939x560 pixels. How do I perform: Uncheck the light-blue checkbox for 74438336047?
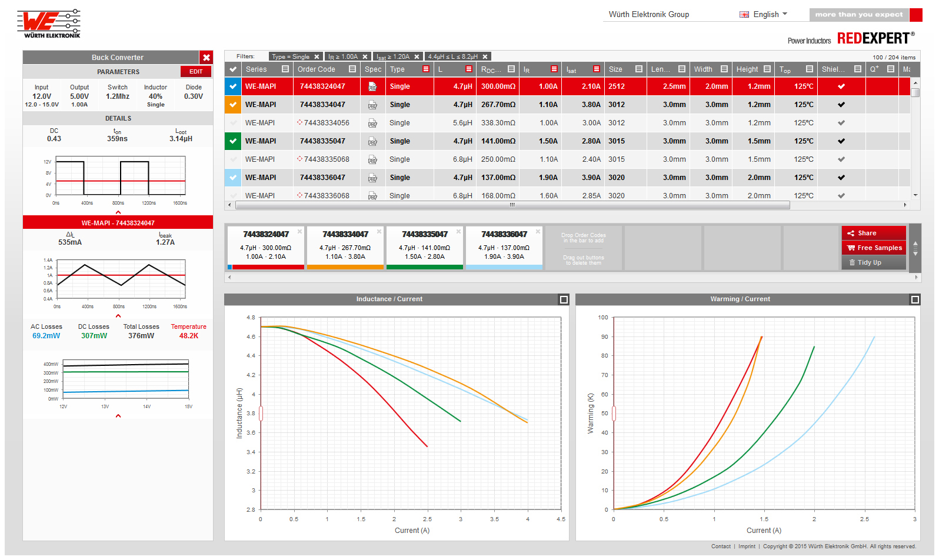(233, 178)
